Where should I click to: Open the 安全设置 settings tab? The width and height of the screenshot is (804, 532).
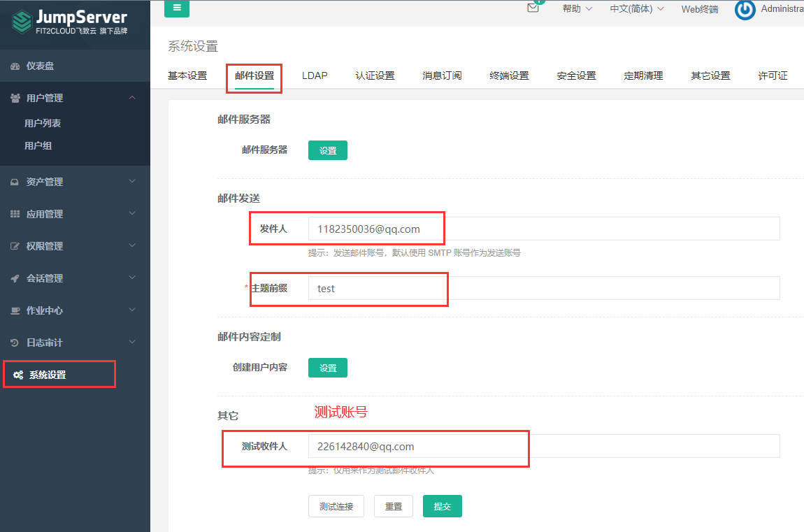[575, 75]
